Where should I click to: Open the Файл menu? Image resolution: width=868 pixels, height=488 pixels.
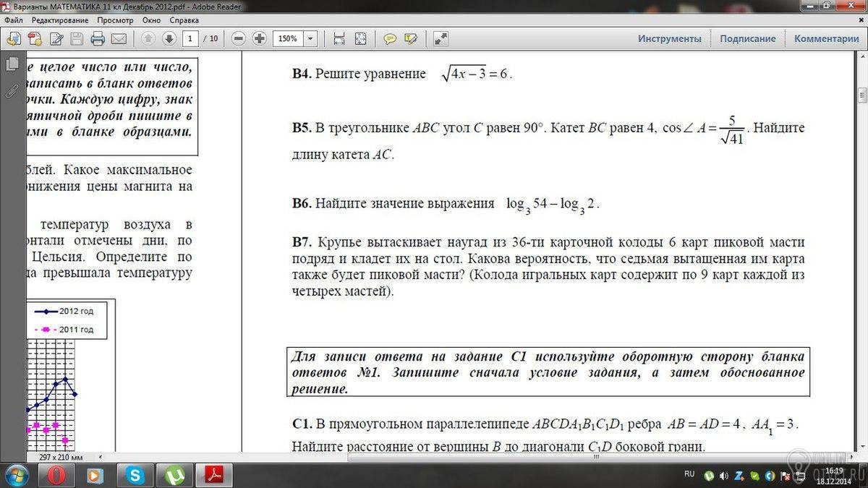pyautogui.click(x=13, y=20)
